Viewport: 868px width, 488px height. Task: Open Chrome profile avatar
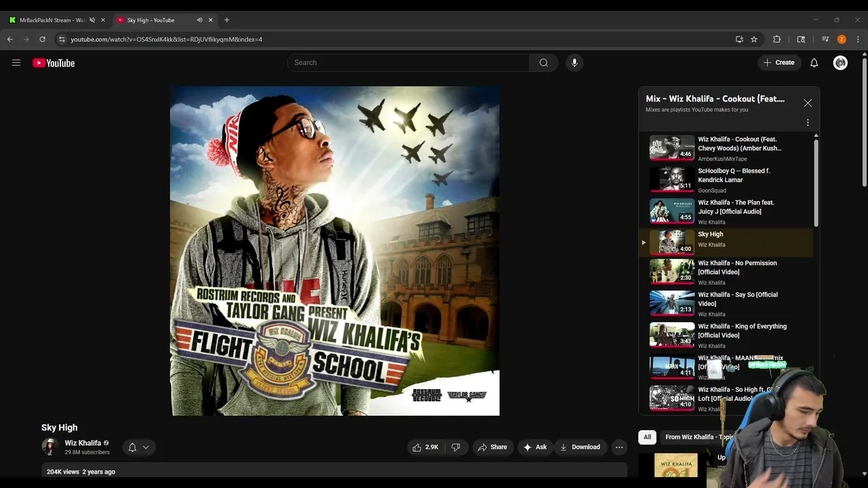pyautogui.click(x=842, y=39)
